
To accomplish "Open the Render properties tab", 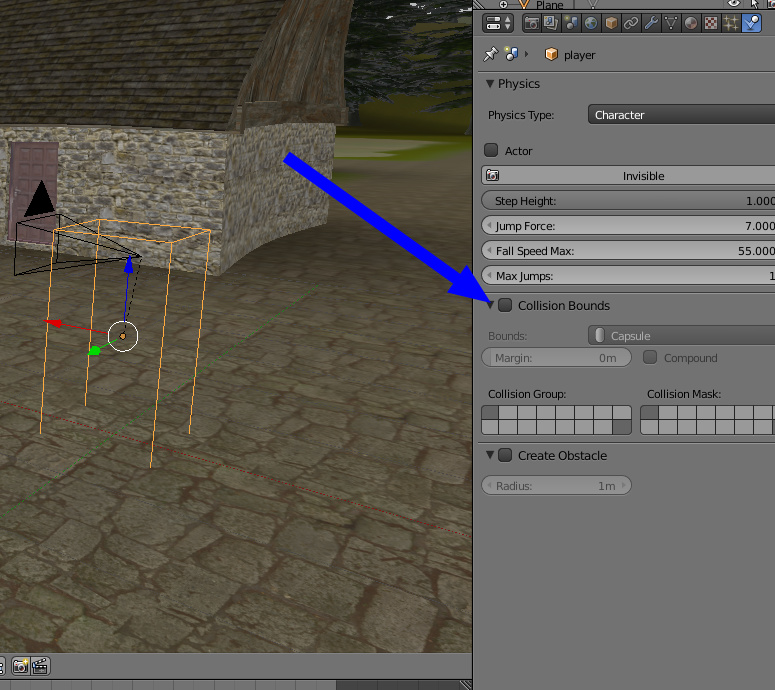I will click(531, 23).
